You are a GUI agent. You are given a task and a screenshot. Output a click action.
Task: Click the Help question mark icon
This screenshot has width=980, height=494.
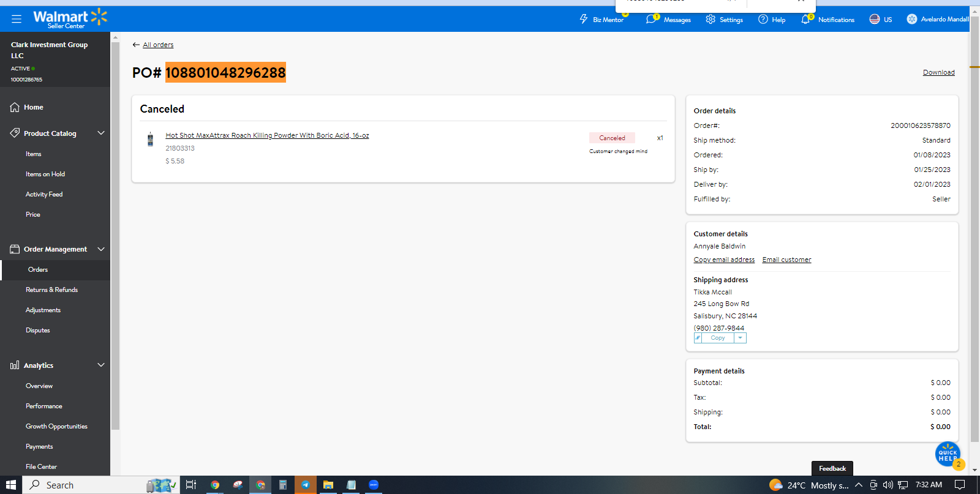pos(763,19)
